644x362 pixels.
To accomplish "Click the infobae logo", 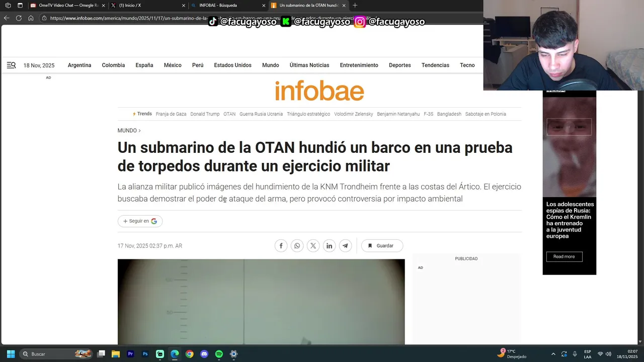I will point(319,91).
